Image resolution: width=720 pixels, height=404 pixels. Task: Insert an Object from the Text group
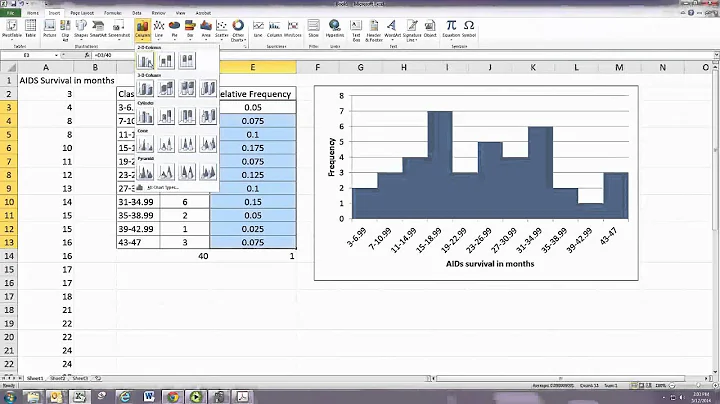coord(430,28)
